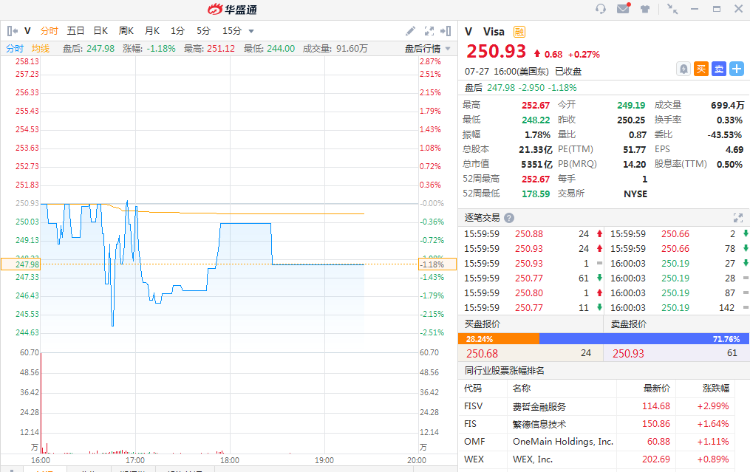Toggle the 分时 line display
Image resolution: width=750 pixels, height=472 pixels.
(15, 48)
